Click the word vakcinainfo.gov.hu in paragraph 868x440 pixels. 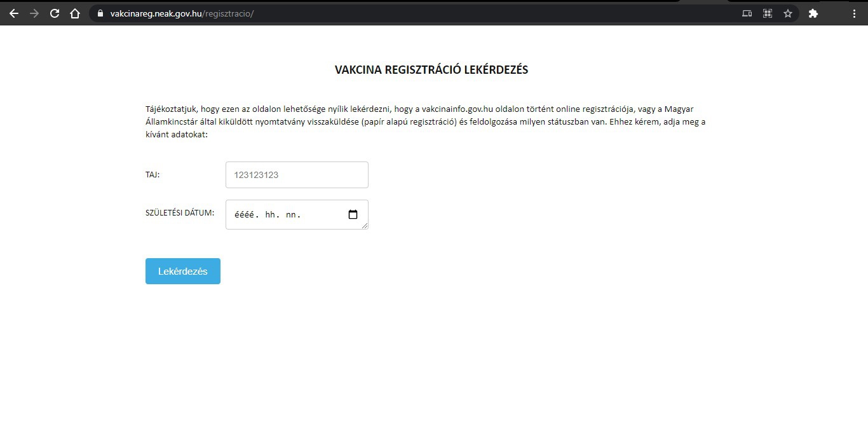pos(458,109)
